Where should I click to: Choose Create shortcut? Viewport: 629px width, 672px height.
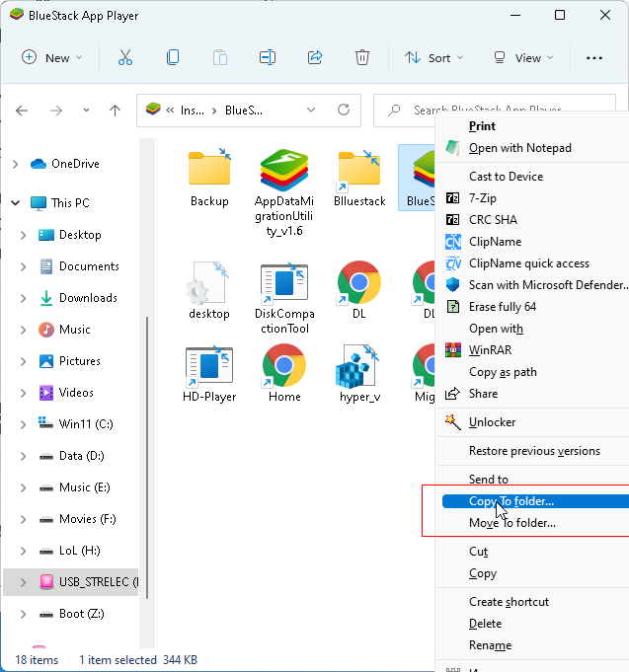point(509,602)
